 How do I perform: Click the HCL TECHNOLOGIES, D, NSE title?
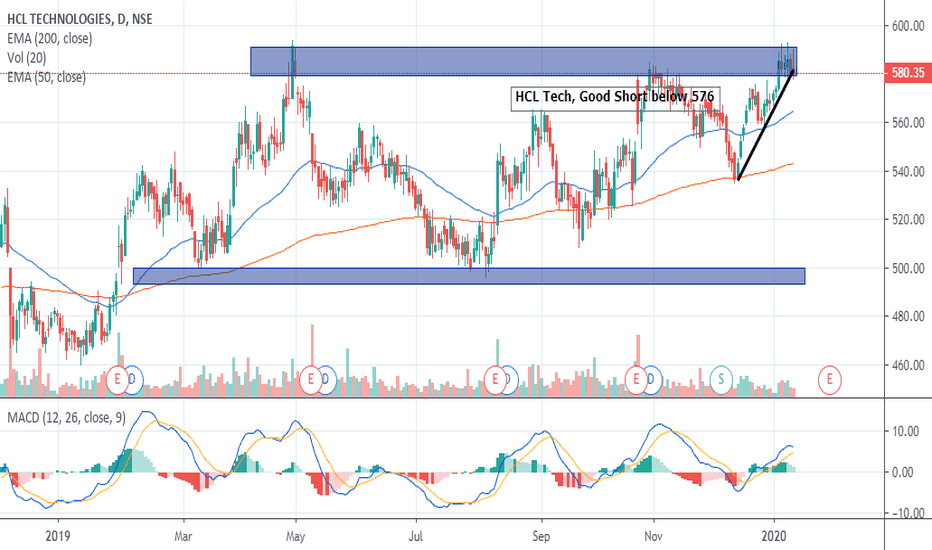[80, 20]
